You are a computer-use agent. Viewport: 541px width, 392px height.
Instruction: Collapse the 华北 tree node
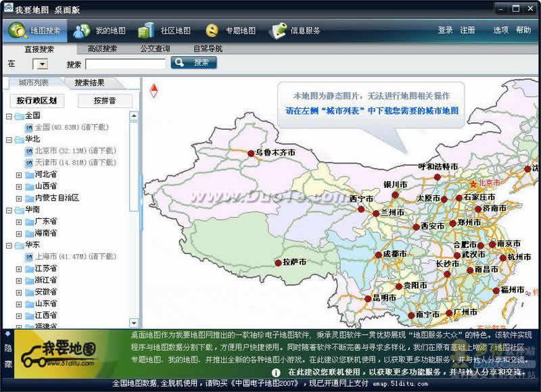point(9,140)
